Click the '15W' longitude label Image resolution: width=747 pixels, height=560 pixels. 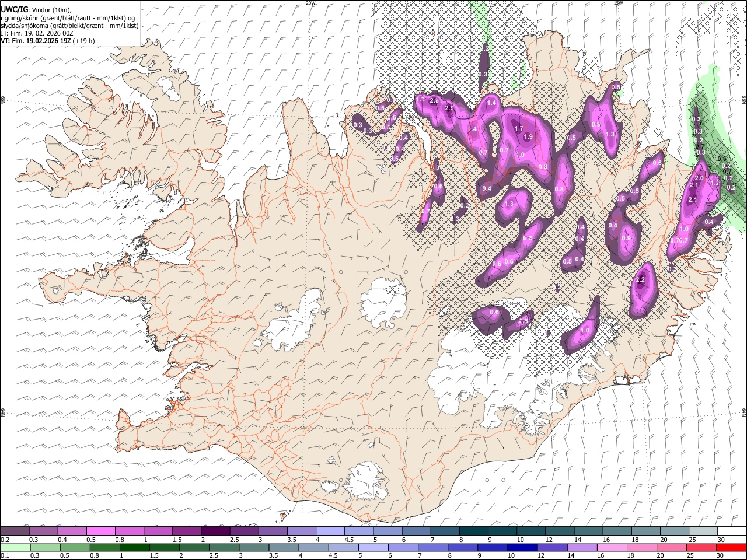coord(618,3)
